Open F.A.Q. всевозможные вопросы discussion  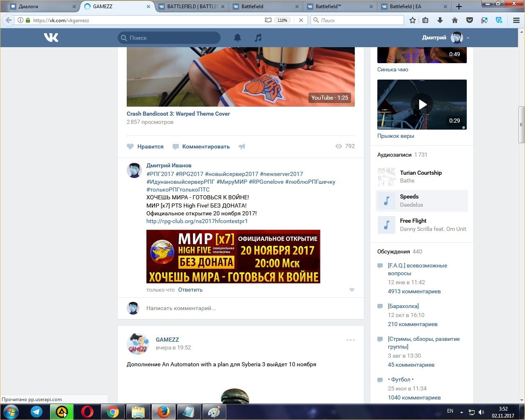[418, 269]
